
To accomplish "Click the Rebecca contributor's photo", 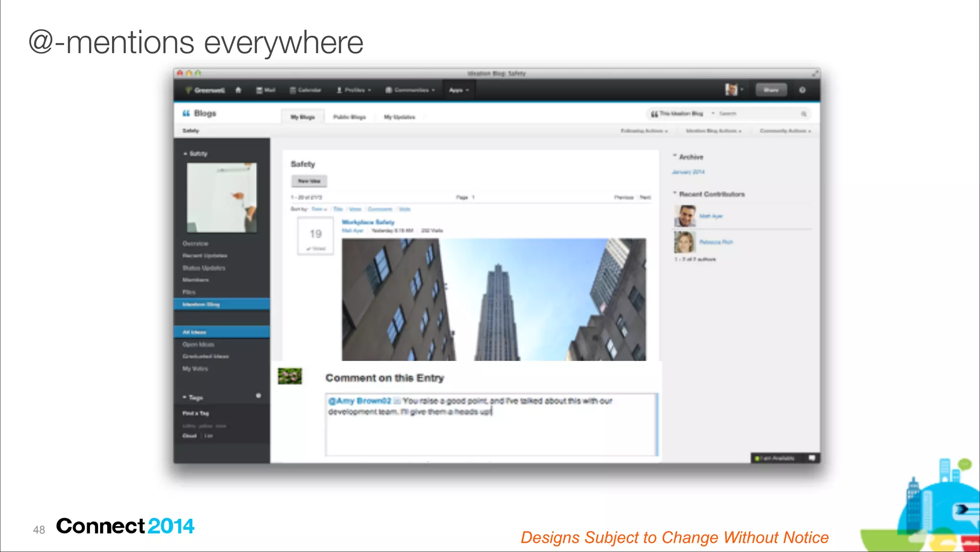I will click(685, 242).
